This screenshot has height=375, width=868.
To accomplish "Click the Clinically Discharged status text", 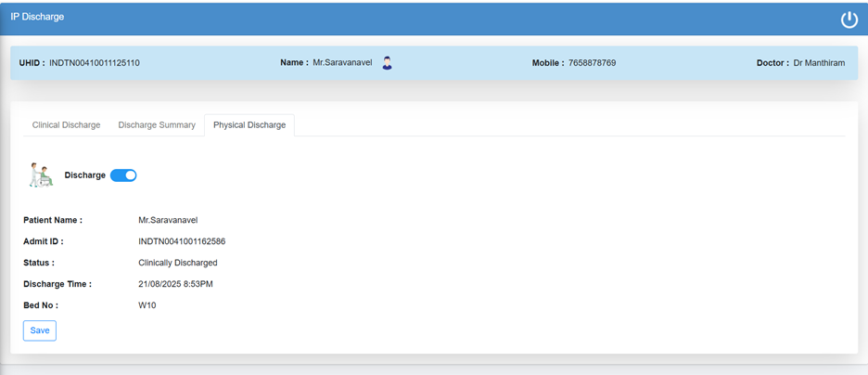I will [x=178, y=263].
